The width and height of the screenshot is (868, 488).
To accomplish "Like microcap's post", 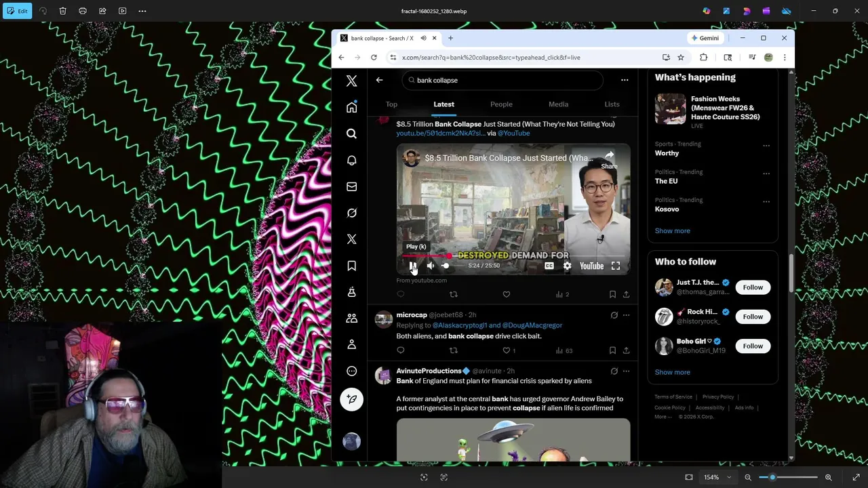I will (x=506, y=350).
